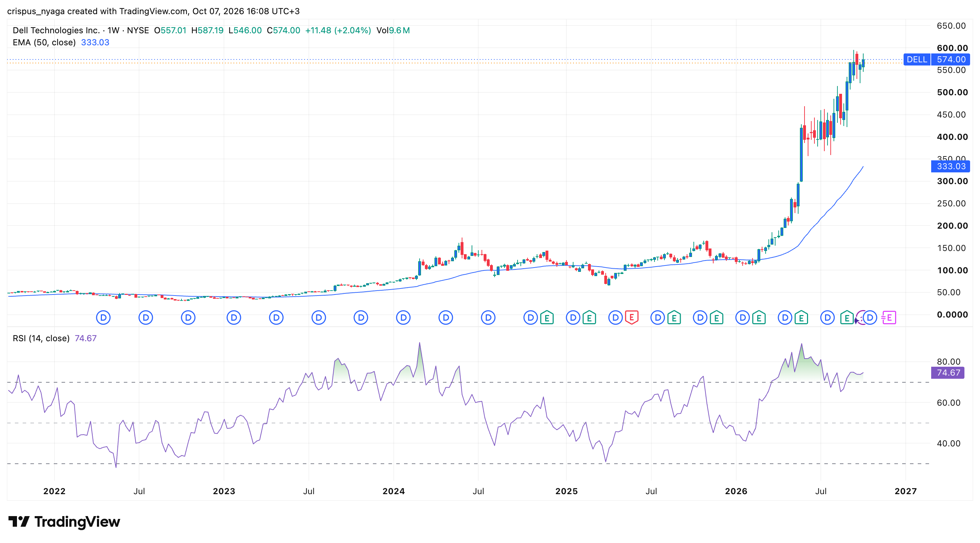Click the TradingView logo at the bottom

[x=64, y=522]
